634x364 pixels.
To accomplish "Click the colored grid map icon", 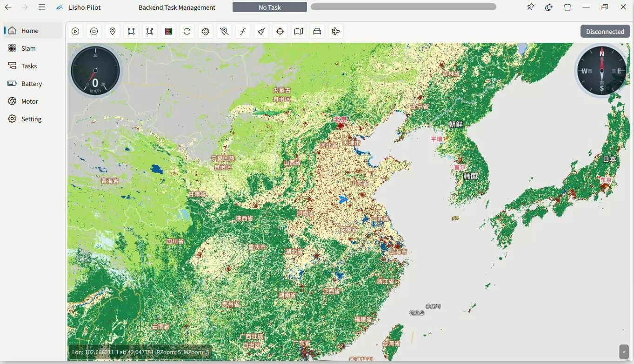I will 168,31.
